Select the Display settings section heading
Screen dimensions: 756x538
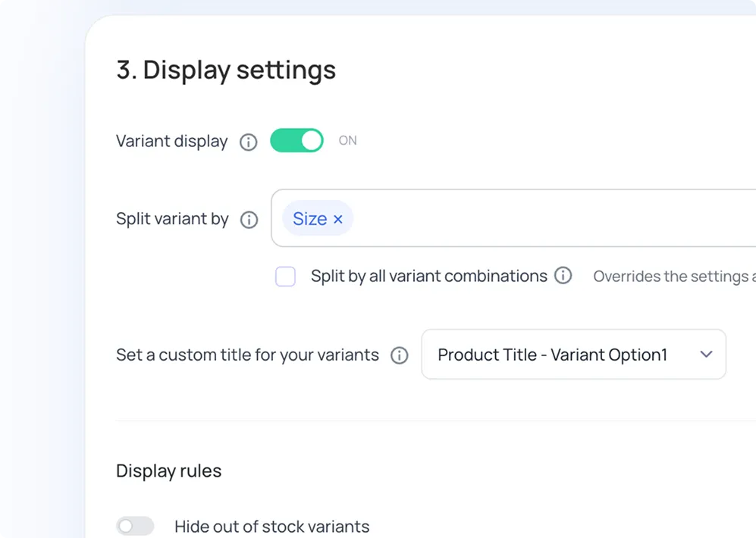pyautogui.click(x=225, y=70)
